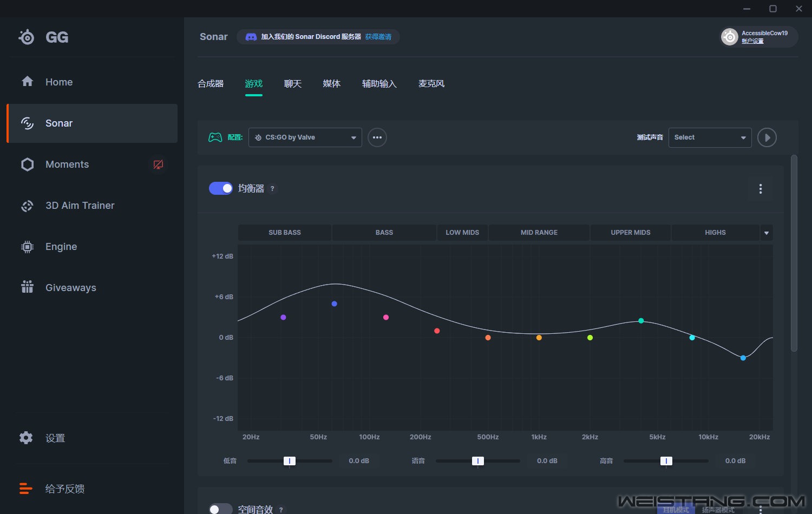Open 账户设置 account settings link
This screenshot has width=812, height=514.
click(752, 41)
